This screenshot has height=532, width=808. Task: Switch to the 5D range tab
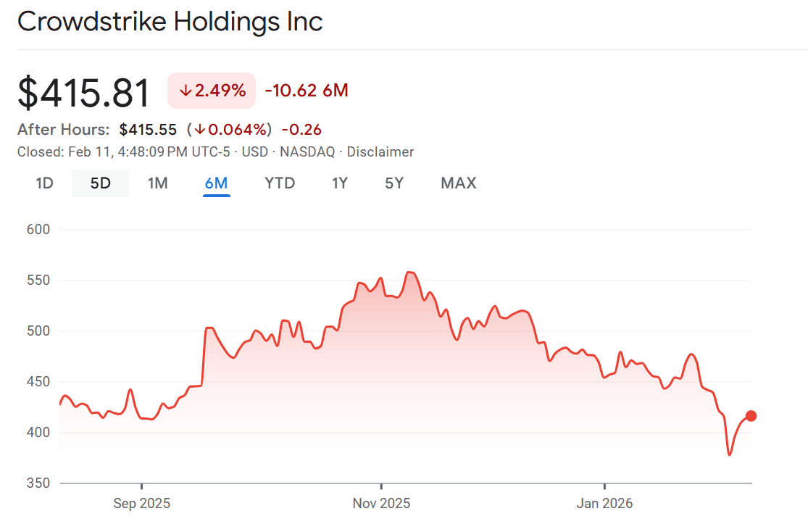100,183
